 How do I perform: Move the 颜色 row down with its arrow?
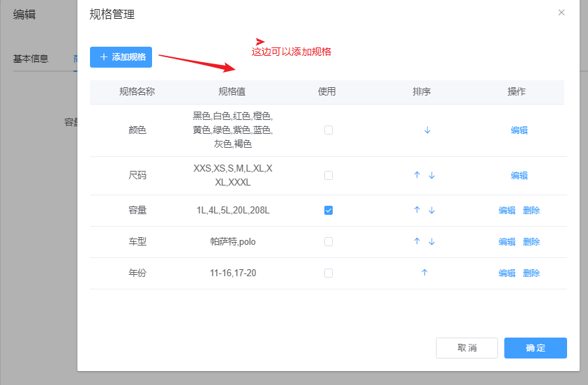pyautogui.click(x=428, y=130)
